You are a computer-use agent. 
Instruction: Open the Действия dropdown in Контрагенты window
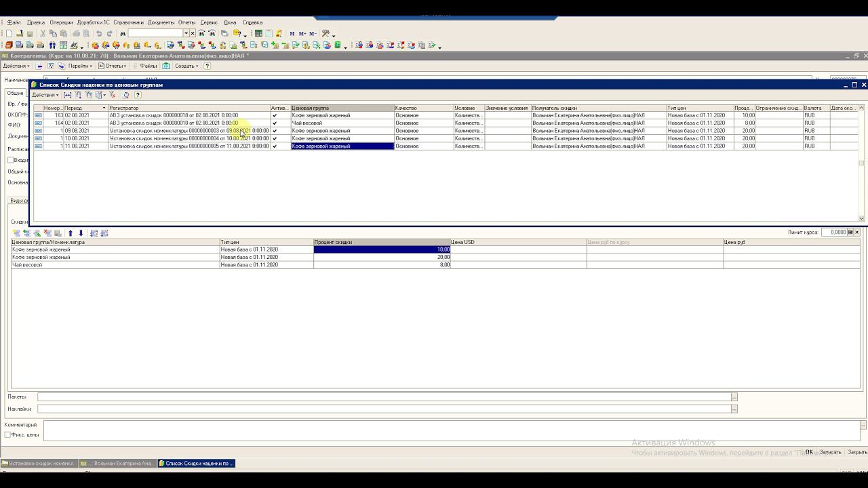[x=16, y=66]
